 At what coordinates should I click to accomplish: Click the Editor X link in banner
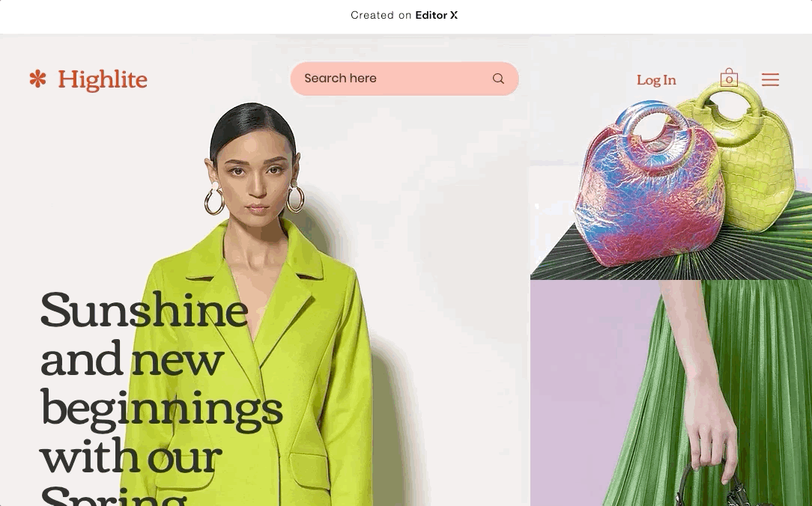(437, 16)
